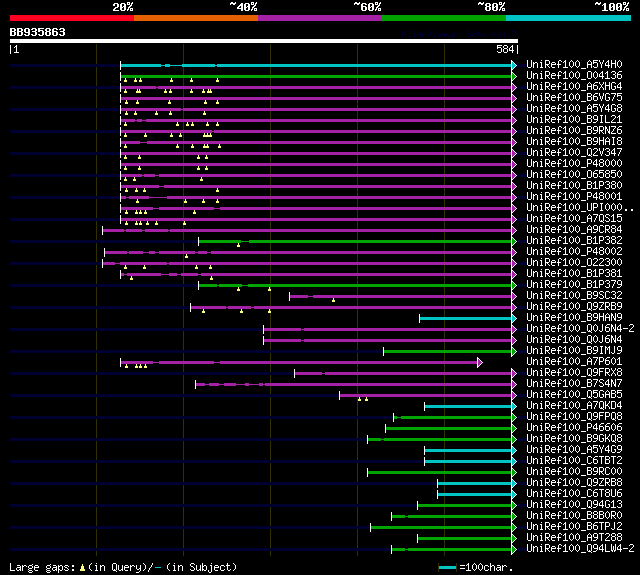Click the UniRef100_B9HAN9 label

(x=574, y=318)
